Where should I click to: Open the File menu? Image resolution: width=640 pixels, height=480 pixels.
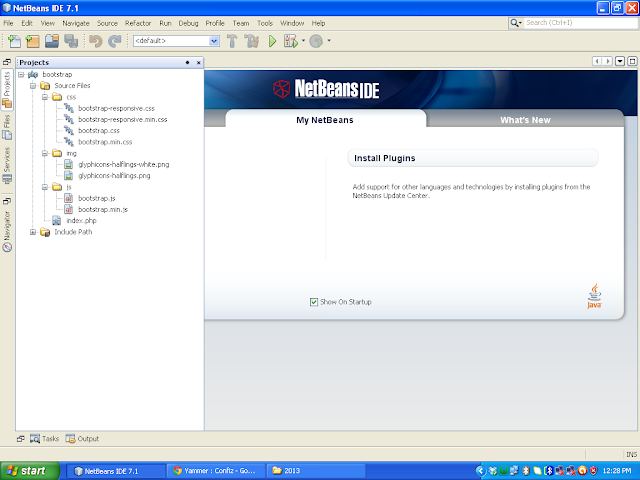coord(8,23)
